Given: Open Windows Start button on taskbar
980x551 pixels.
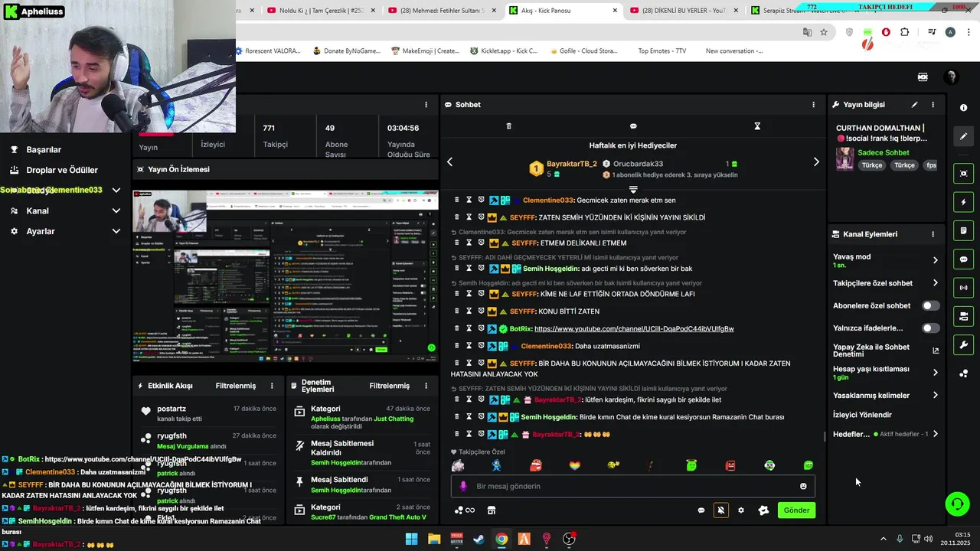Looking at the screenshot, I should pyautogui.click(x=411, y=539).
